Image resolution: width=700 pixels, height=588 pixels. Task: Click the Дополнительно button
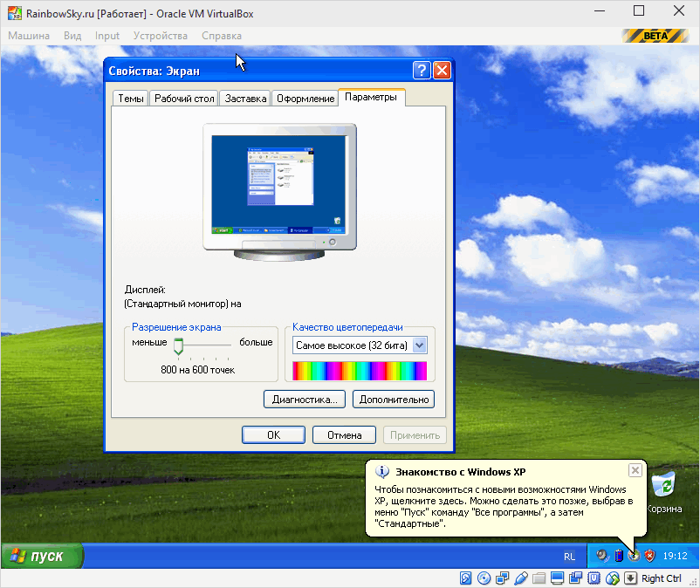393,400
